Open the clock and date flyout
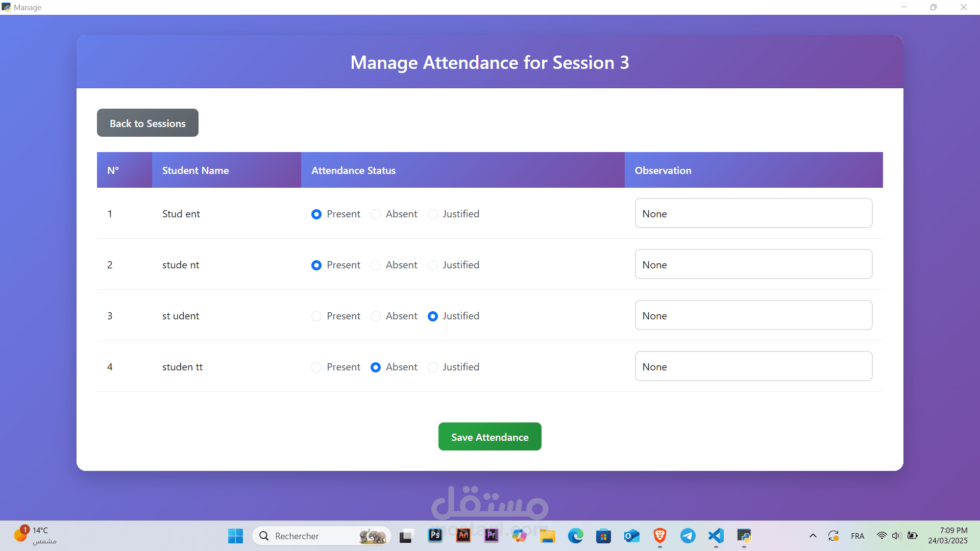Viewport: 980px width, 551px height. click(x=947, y=536)
